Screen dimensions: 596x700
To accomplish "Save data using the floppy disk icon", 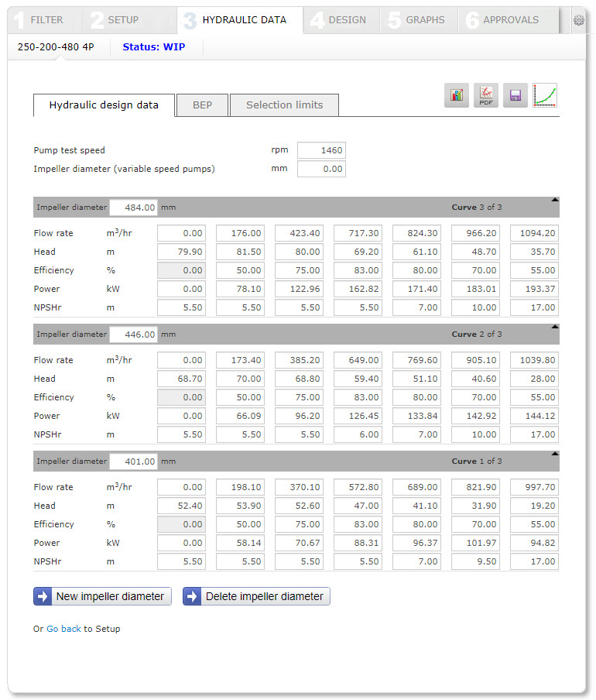I will pyautogui.click(x=516, y=95).
